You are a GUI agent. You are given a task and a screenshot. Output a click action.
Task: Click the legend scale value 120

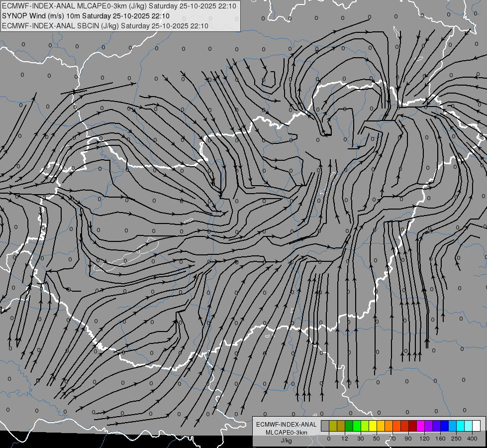point(425,439)
